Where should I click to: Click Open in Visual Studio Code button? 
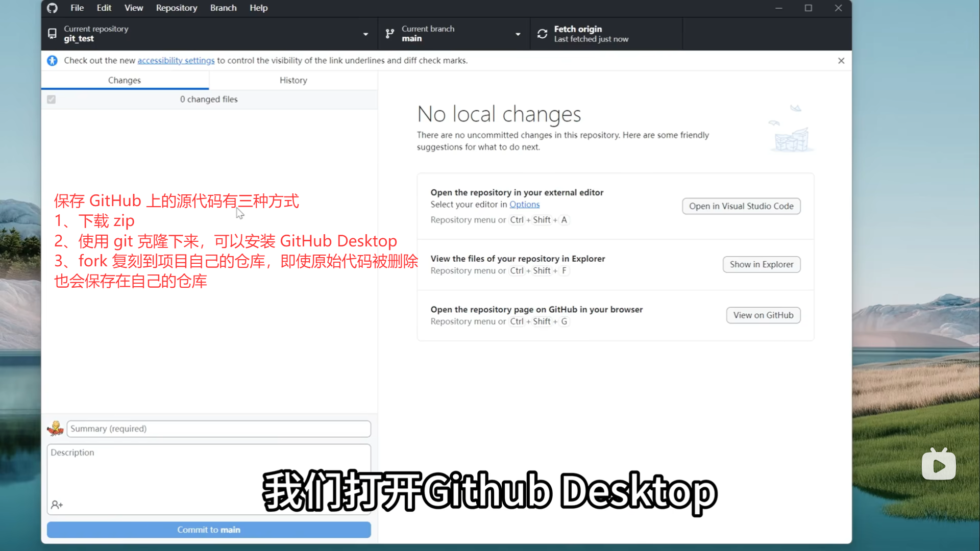[741, 206]
